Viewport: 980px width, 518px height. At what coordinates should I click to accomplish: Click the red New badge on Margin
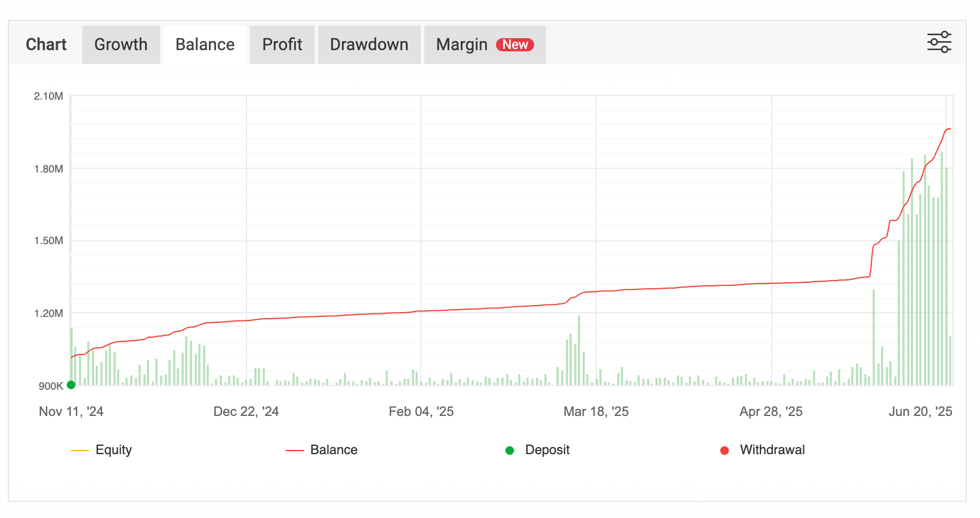pyautogui.click(x=514, y=45)
